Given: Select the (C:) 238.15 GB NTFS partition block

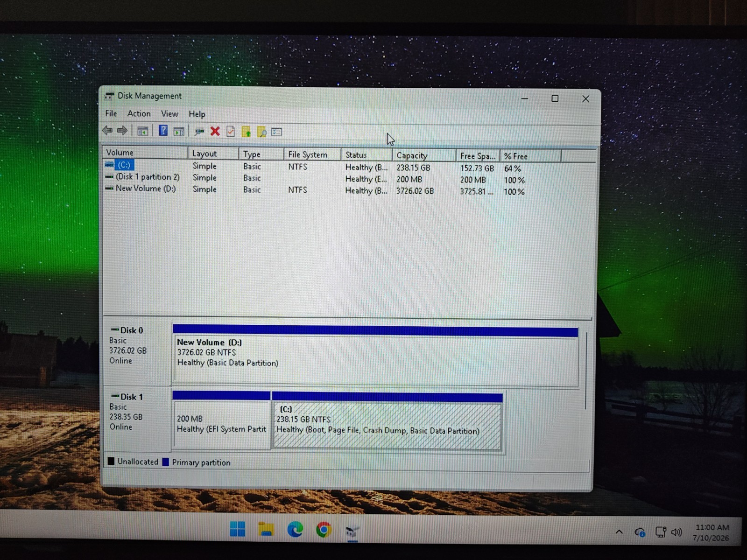Looking at the screenshot, I should [x=387, y=421].
